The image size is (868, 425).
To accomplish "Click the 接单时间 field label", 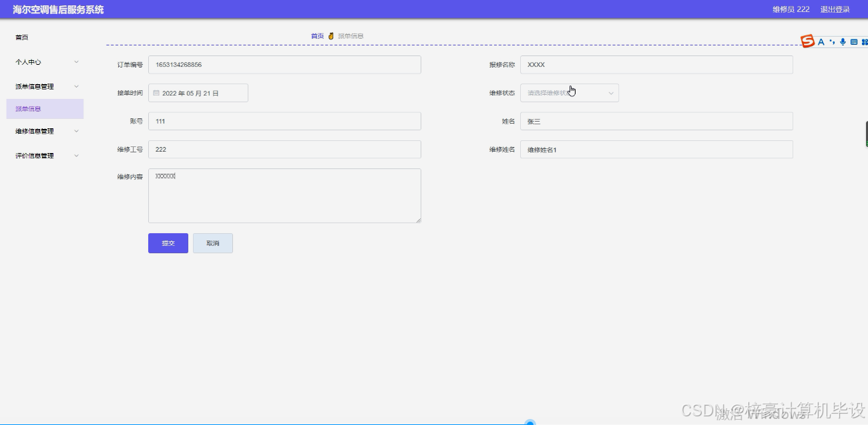I will point(130,93).
